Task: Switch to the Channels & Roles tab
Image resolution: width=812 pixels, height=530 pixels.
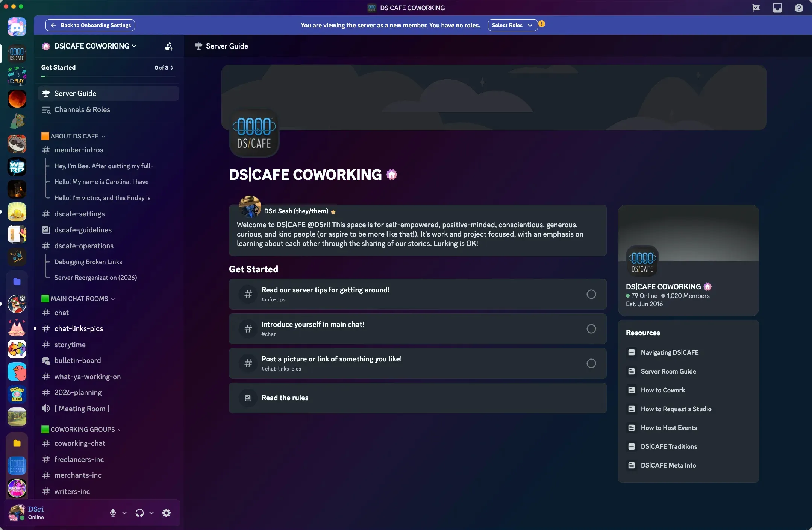Action: tap(82, 109)
